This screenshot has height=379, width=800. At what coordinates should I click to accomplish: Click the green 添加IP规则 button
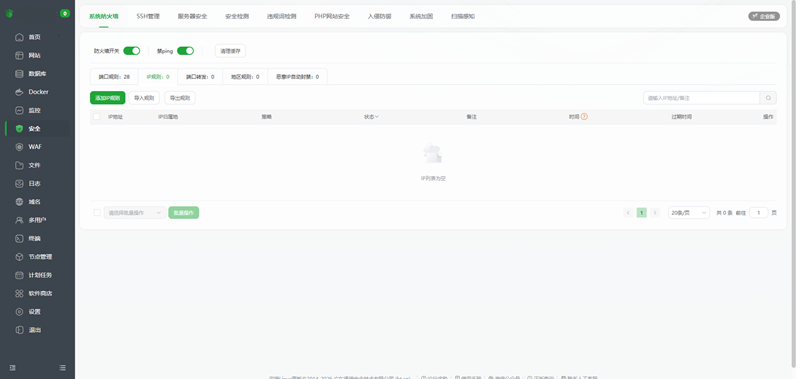[108, 98]
